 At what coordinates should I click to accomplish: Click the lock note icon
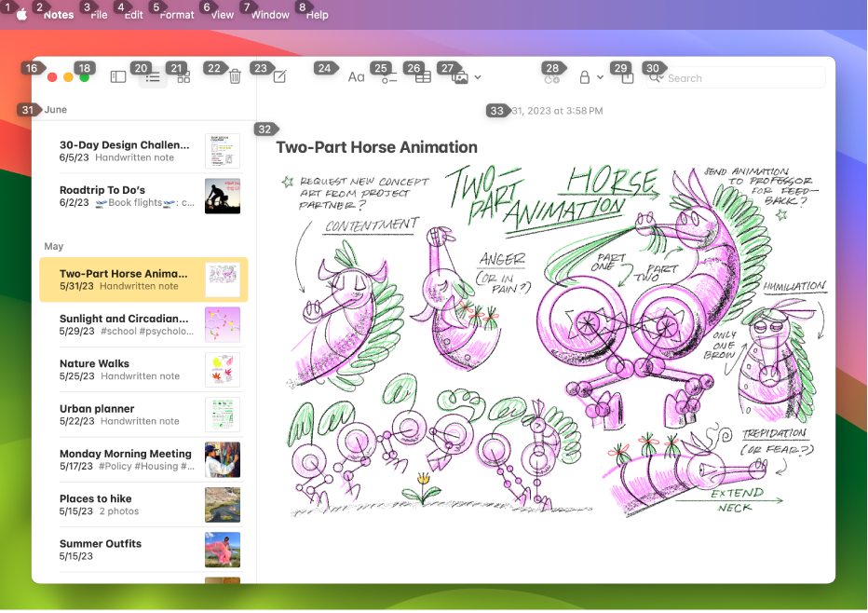[x=585, y=77]
